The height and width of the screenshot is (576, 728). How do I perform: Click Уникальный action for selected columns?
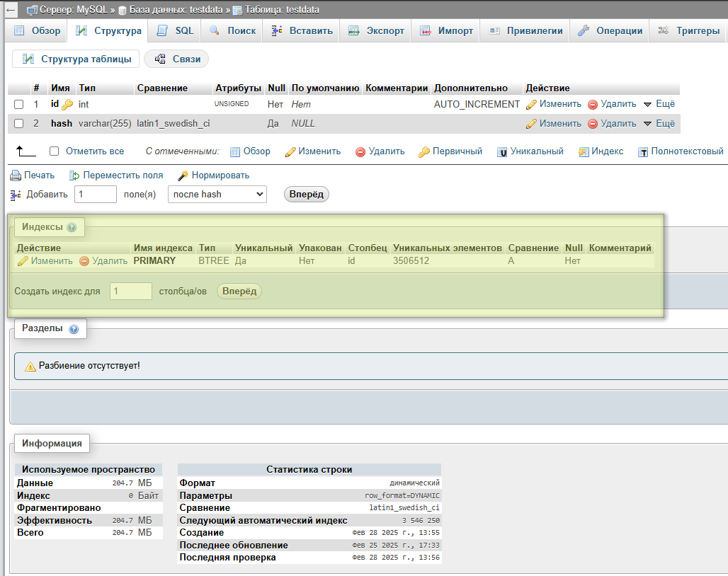(530, 151)
